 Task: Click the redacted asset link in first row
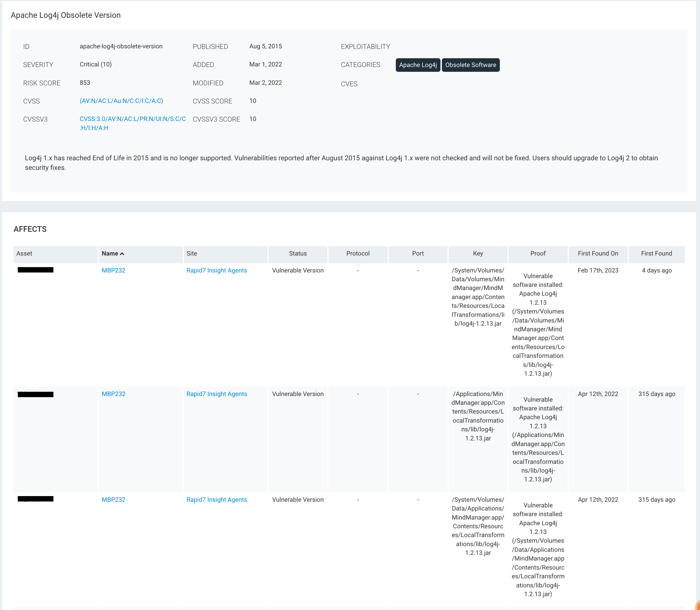click(35, 270)
